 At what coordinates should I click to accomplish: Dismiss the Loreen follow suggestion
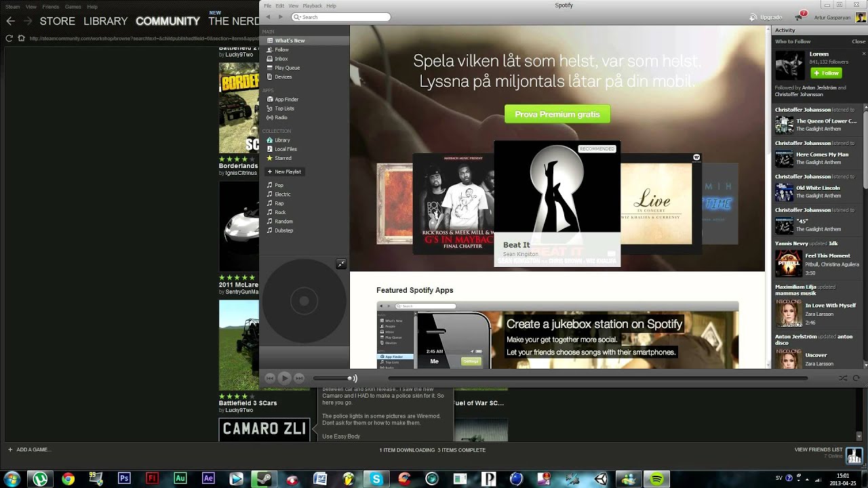(863, 54)
